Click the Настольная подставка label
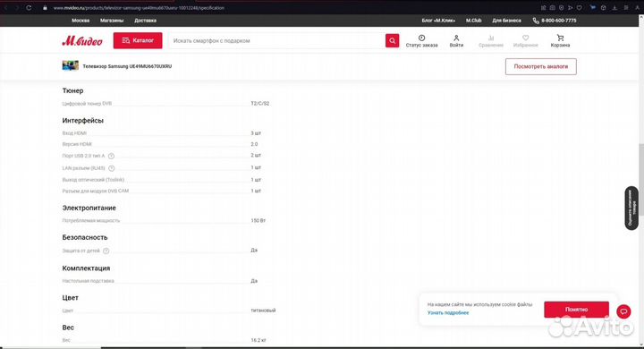Image resolution: width=644 pixels, height=349 pixels. [x=89, y=281]
